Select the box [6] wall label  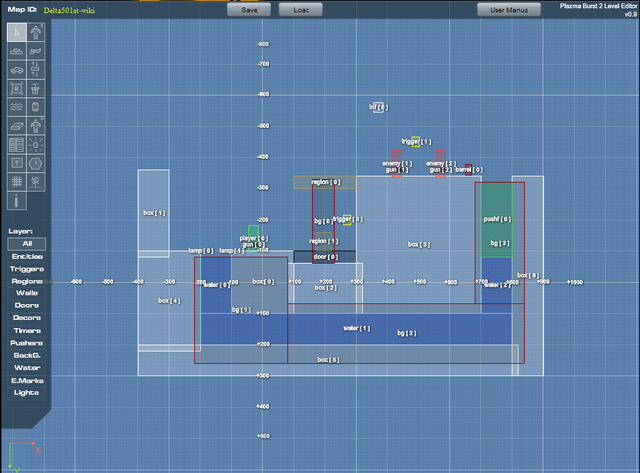(528, 275)
